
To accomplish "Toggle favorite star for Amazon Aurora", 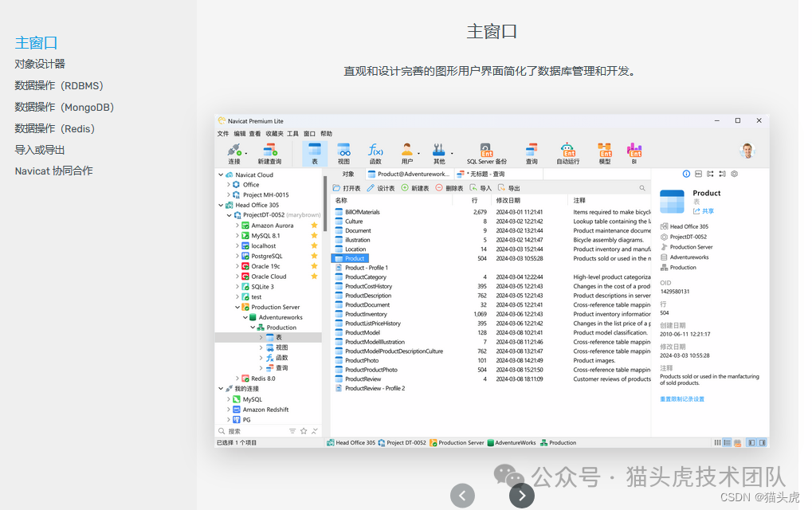I will coord(314,226).
